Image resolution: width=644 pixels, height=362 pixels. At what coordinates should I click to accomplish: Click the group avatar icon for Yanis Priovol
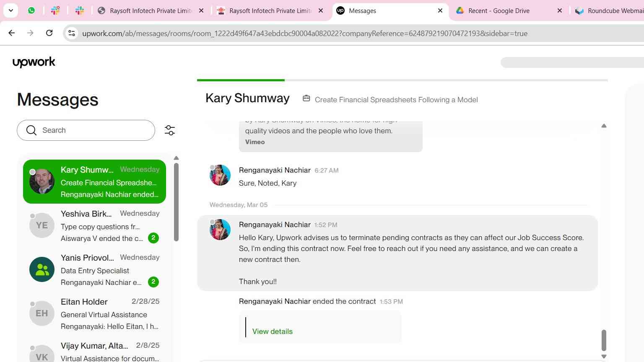click(x=42, y=269)
